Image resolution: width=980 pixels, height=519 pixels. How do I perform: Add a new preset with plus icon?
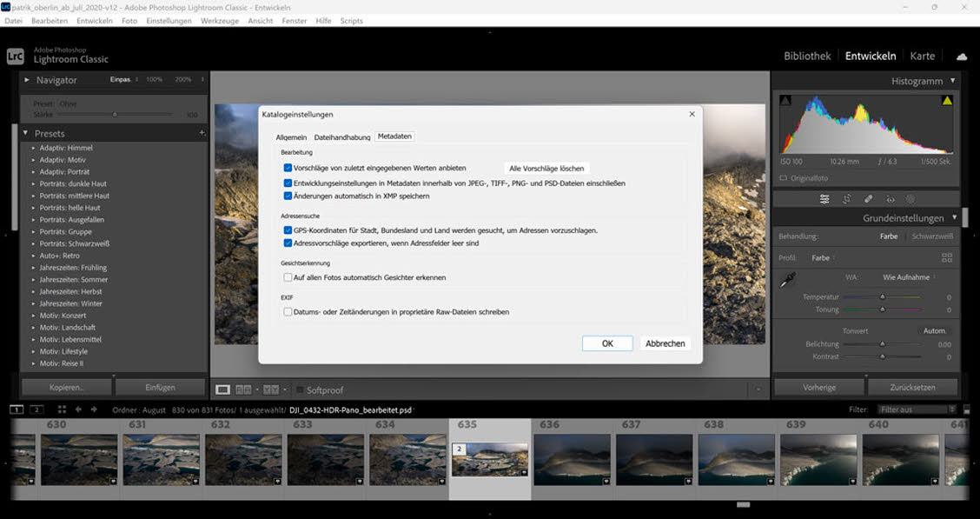coord(202,133)
